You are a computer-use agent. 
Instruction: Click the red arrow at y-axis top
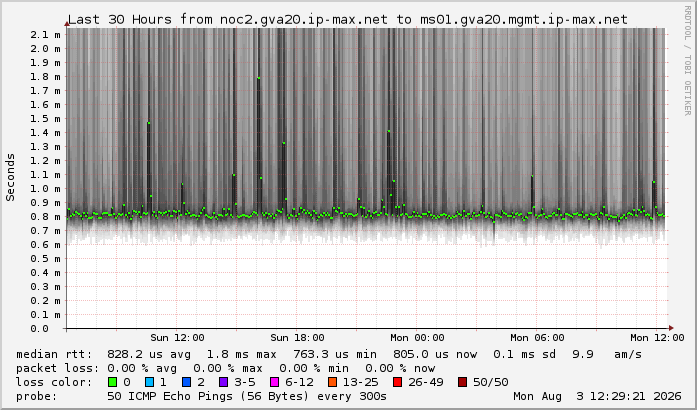67,24
